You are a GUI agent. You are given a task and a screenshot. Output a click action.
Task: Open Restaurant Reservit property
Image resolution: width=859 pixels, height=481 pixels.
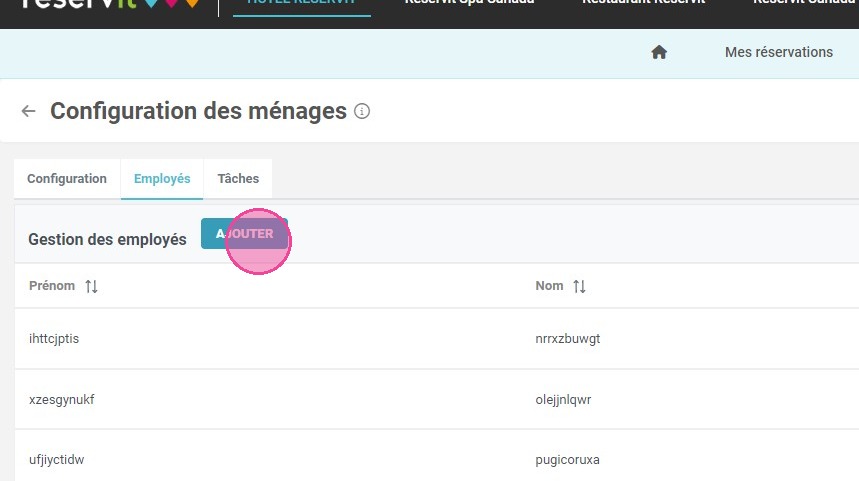(x=644, y=3)
